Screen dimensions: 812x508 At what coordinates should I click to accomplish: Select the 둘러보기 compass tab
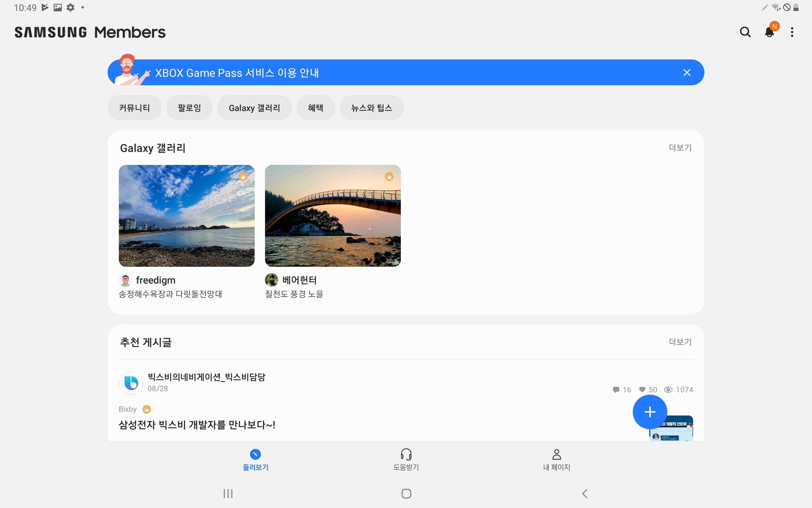tap(255, 459)
